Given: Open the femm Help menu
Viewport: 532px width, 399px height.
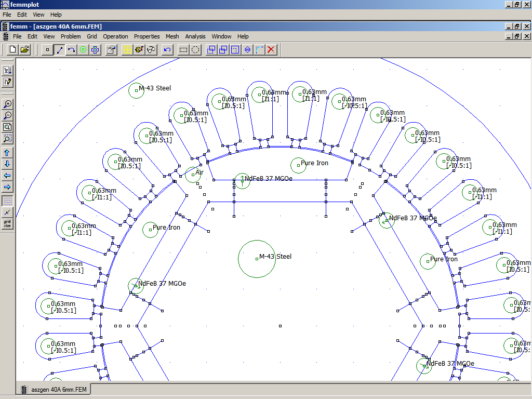Looking at the screenshot, I should click(x=243, y=36).
